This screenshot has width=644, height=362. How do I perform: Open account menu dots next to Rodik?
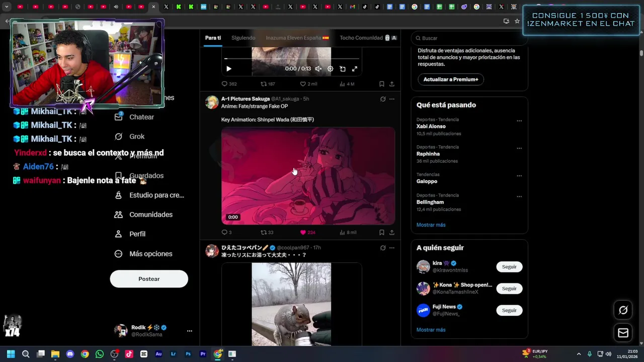[x=190, y=331]
